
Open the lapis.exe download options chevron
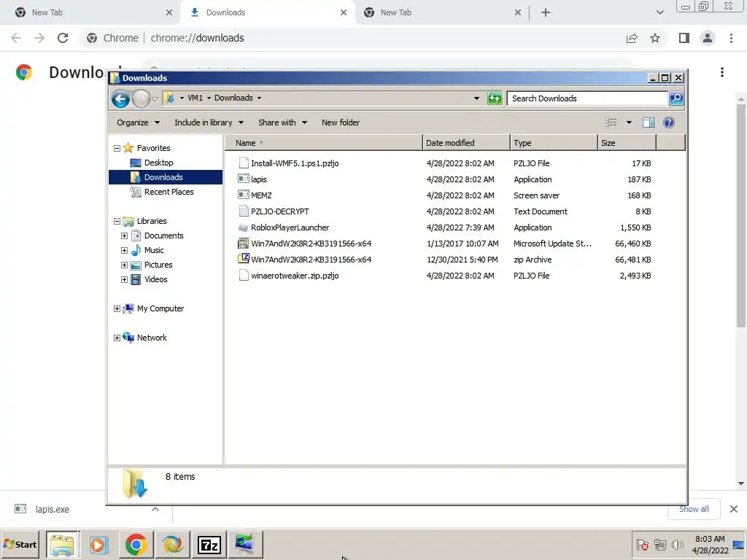pos(155,509)
